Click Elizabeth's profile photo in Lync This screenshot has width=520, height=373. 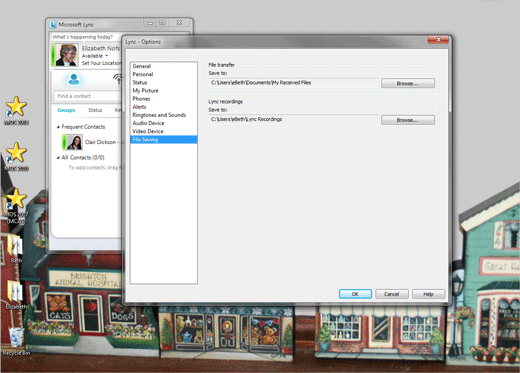(67, 55)
